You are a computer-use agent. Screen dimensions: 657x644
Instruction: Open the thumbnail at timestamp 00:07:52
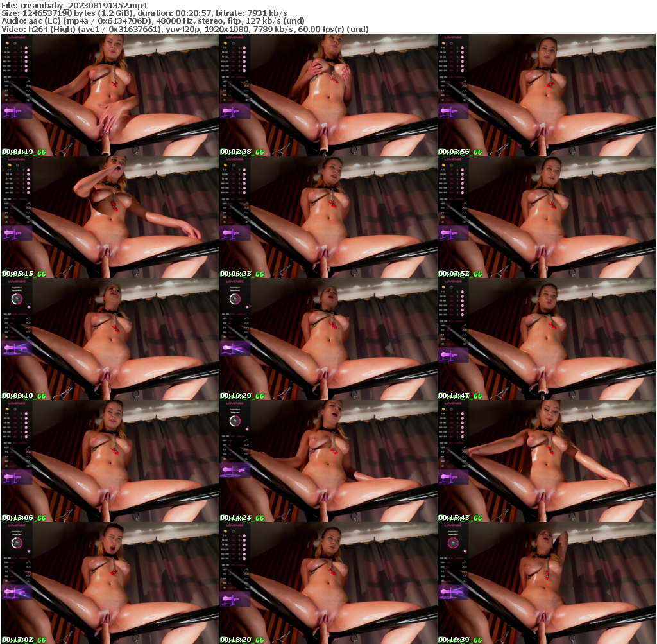point(547,218)
